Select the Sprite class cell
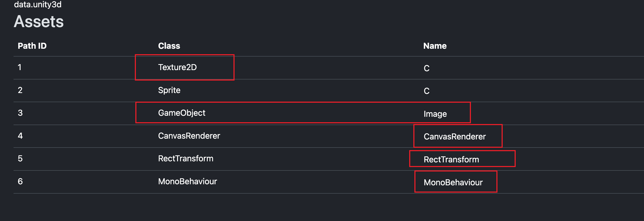644x221 pixels. [x=169, y=90]
